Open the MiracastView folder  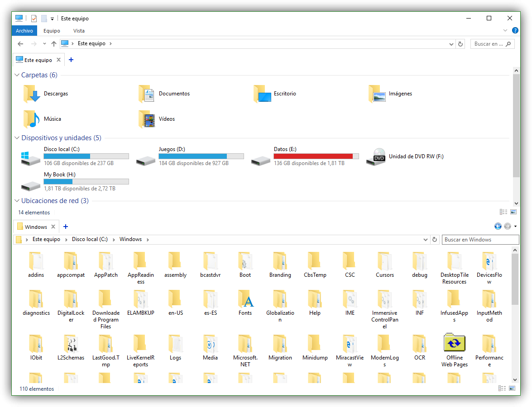[350, 351]
